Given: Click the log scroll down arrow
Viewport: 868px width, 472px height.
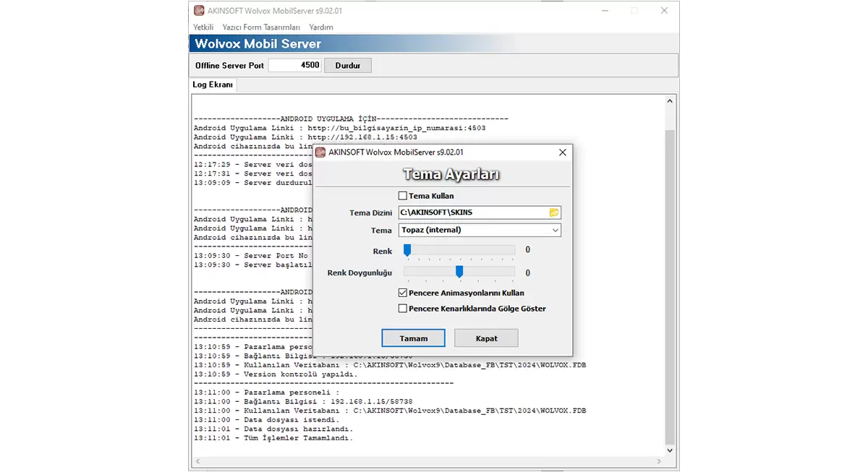Looking at the screenshot, I should click(x=669, y=450).
